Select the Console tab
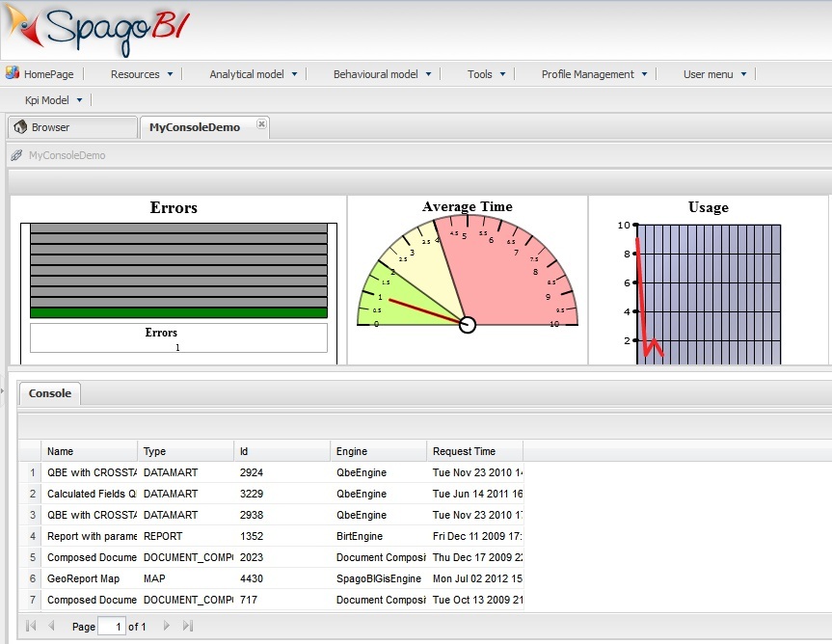This screenshot has width=832, height=644. [x=50, y=393]
